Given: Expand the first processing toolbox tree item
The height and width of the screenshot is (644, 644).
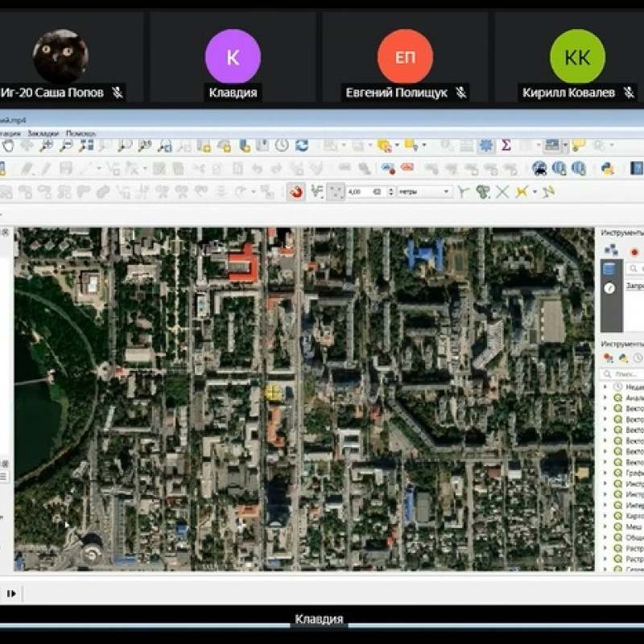Looking at the screenshot, I should click(605, 386).
